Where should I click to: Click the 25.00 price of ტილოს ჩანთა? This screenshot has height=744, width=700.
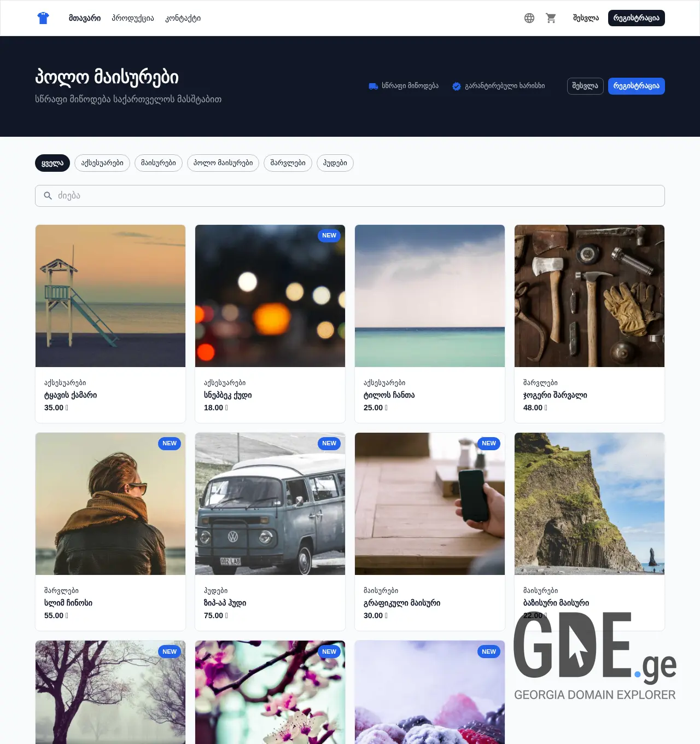(x=376, y=408)
